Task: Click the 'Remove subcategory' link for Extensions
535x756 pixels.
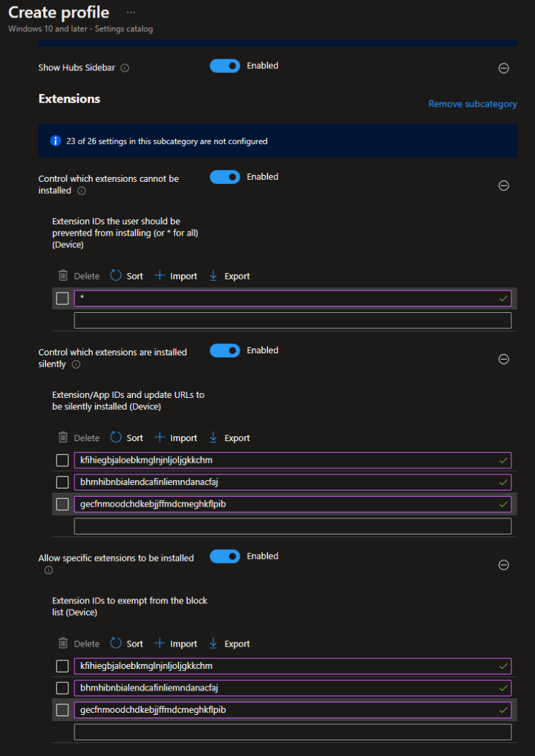Action: pyautogui.click(x=472, y=103)
